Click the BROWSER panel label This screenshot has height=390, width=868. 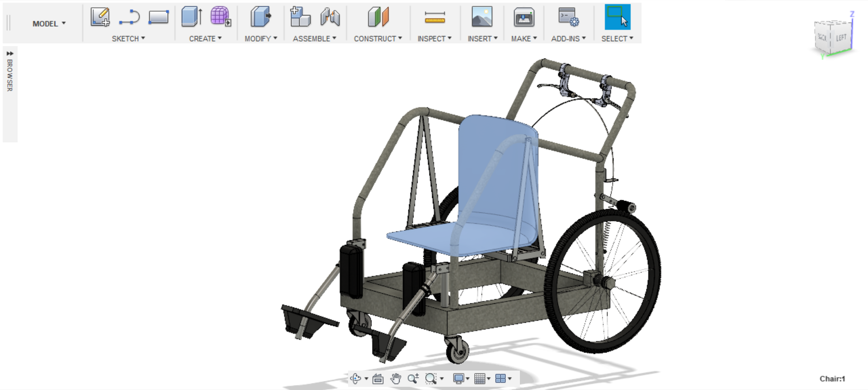point(10,75)
